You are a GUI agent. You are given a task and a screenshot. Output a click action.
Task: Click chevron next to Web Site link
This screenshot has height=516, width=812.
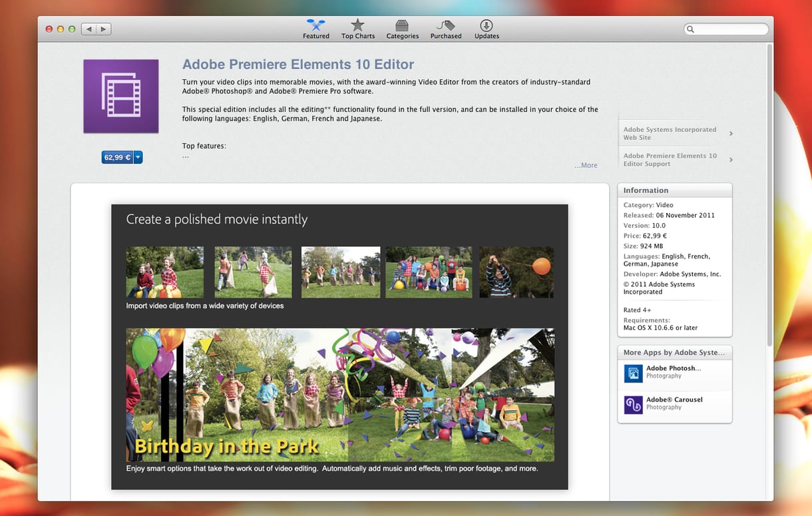pos(731,134)
